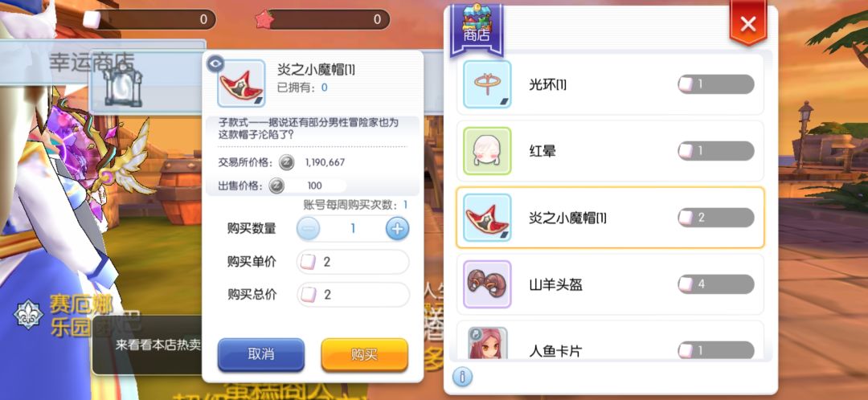Select the 人鱼卡片 mermaid card icon

(487, 343)
